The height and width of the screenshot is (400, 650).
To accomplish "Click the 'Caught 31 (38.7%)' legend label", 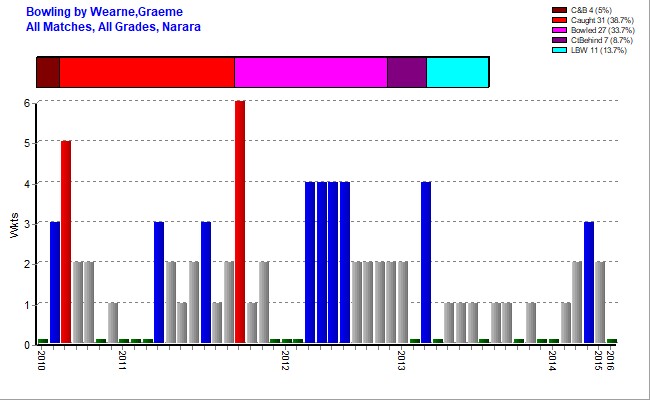I will click(x=602, y=20).
